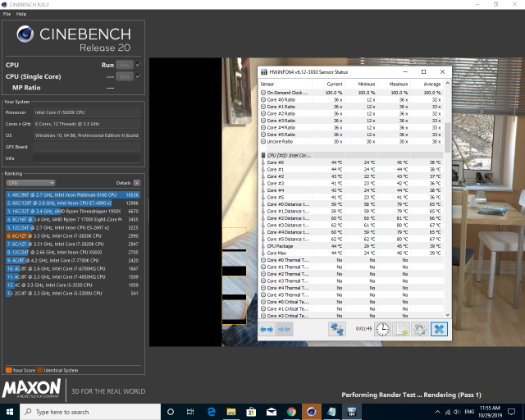Screen dimensions: 525x420
Task: Reset HWiNFO elapsed time clock icon
Action: (x=382, y=329)
